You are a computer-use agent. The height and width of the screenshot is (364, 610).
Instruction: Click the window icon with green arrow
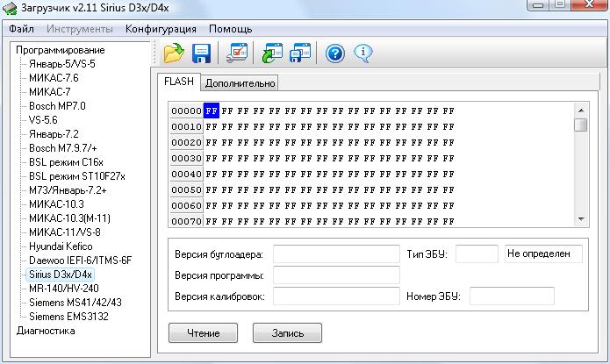coord(272,53)
